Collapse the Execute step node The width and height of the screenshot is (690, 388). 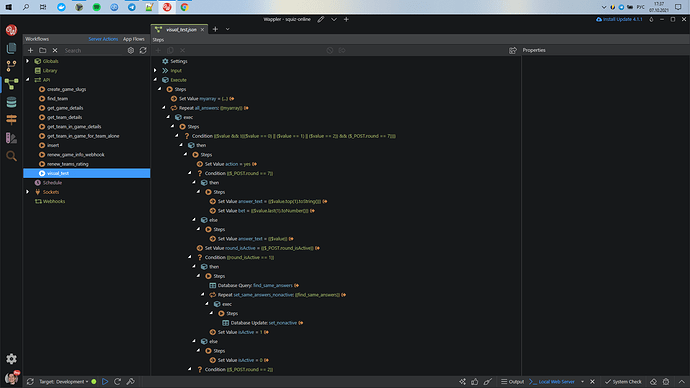155,80
